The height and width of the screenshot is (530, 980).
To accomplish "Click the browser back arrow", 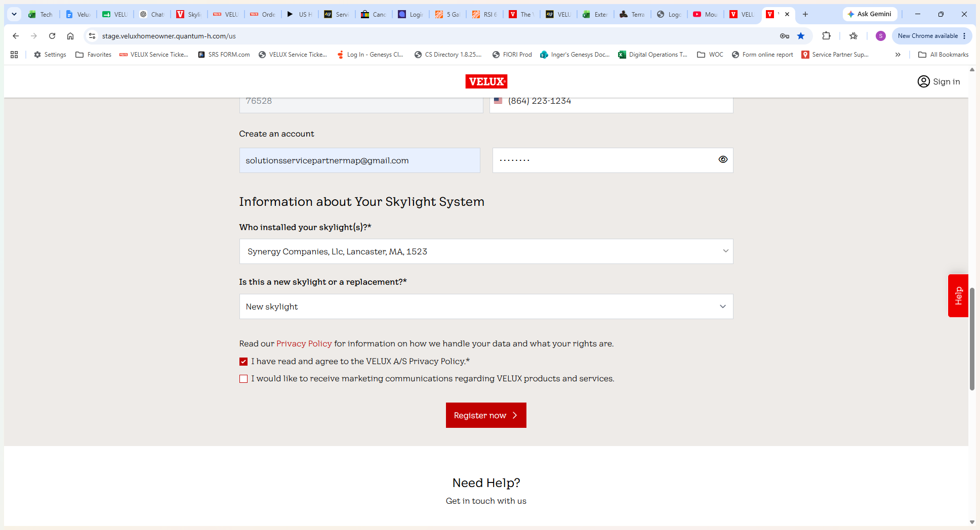I will [16, 36].
